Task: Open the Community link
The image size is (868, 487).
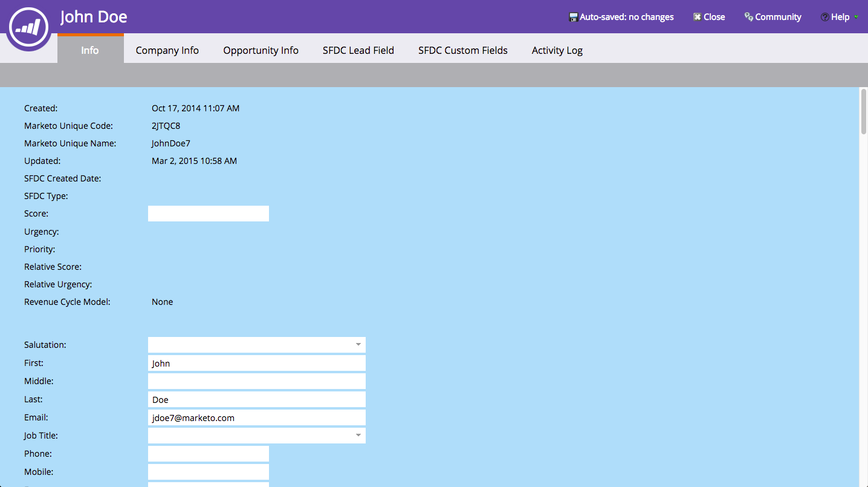Action: 779,17
